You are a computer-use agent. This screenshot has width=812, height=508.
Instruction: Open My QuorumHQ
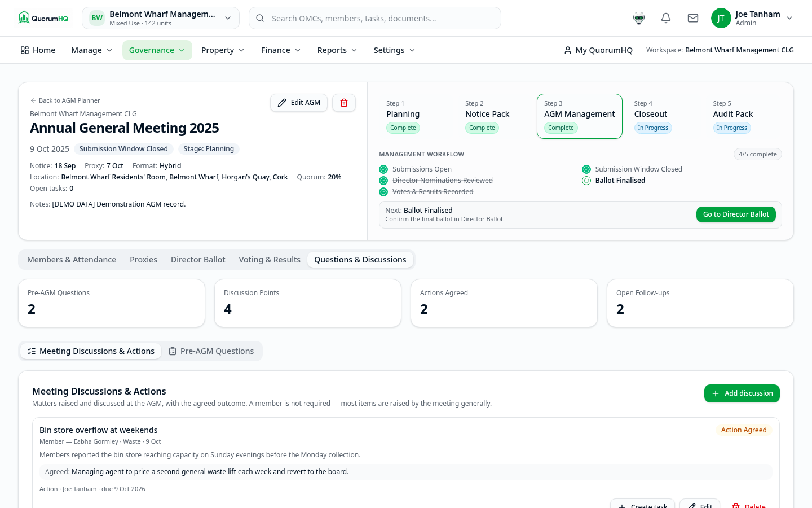(x=598, y=50)
